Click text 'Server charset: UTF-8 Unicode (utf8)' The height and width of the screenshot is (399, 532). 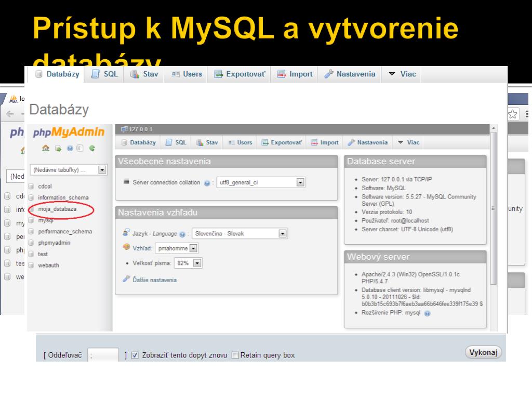(407, 229)
